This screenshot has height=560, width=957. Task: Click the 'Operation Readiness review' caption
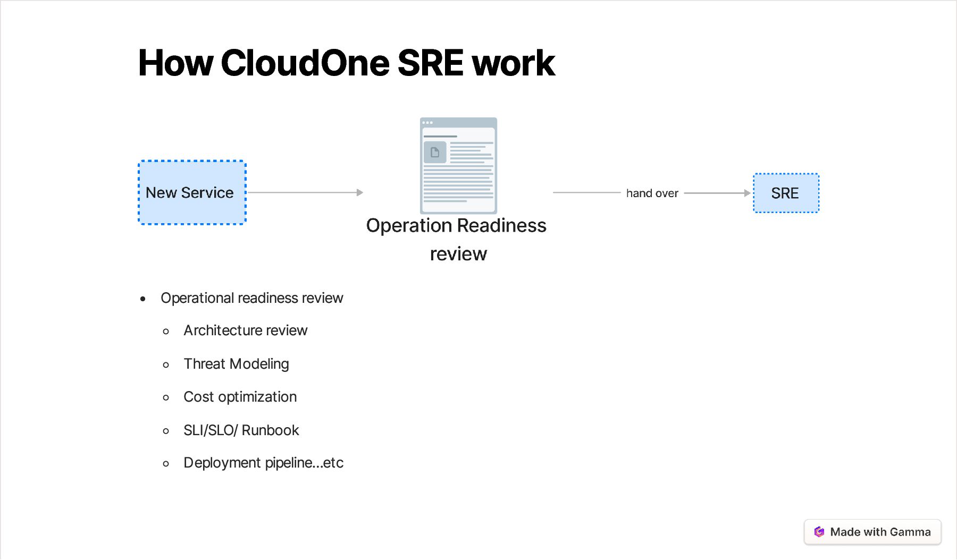(457, 240)
